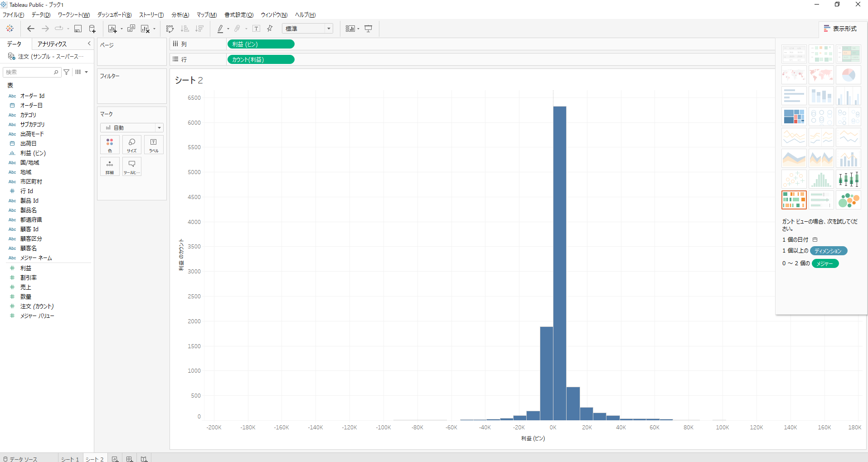The width and height of the screenshot is (868, 462).
Task: Open the Label (ラベル) marks card
Action: coord(154,145)
